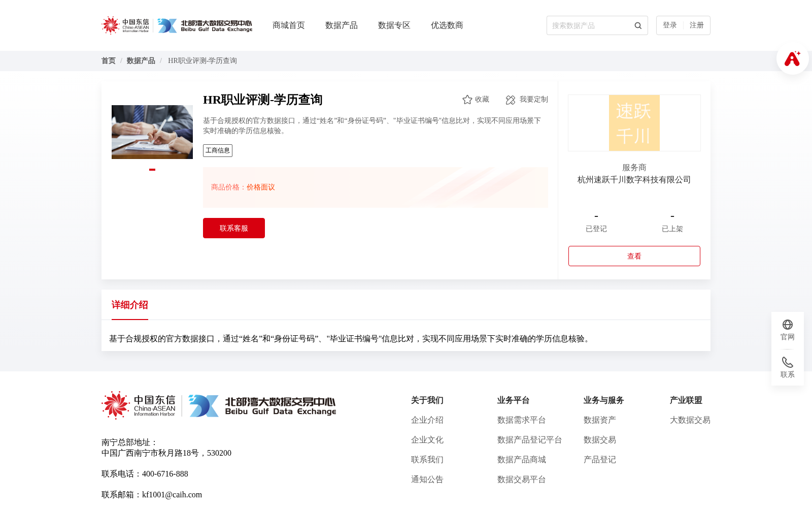Open footer link 联系我们

[x=427, y=460]
